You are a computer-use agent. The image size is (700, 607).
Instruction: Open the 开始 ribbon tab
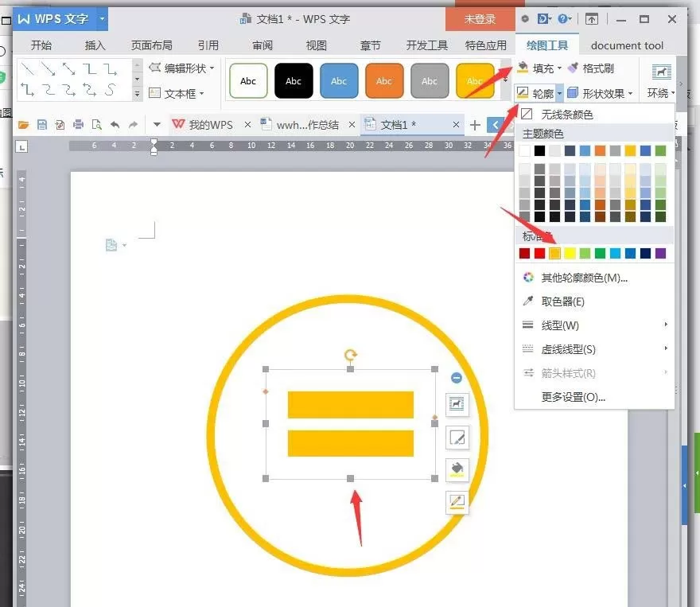(x=41, y=45)
